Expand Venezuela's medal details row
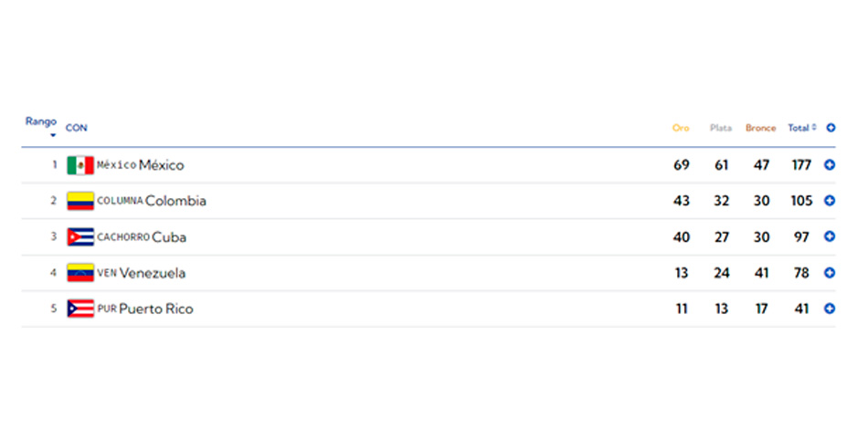This screenshot has width=868, height=440. (830, 272)
